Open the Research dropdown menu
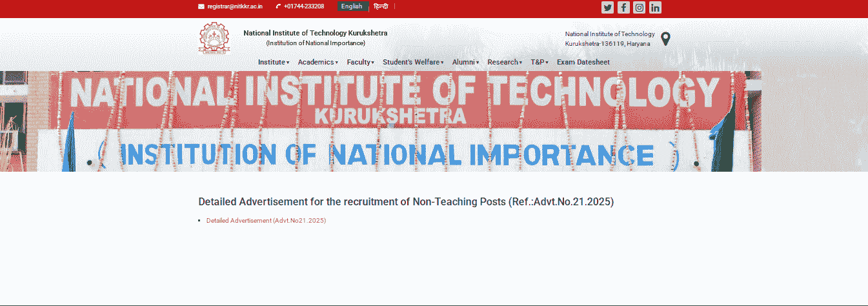Viewport: 868px width, 306px height. coord(504,62)
